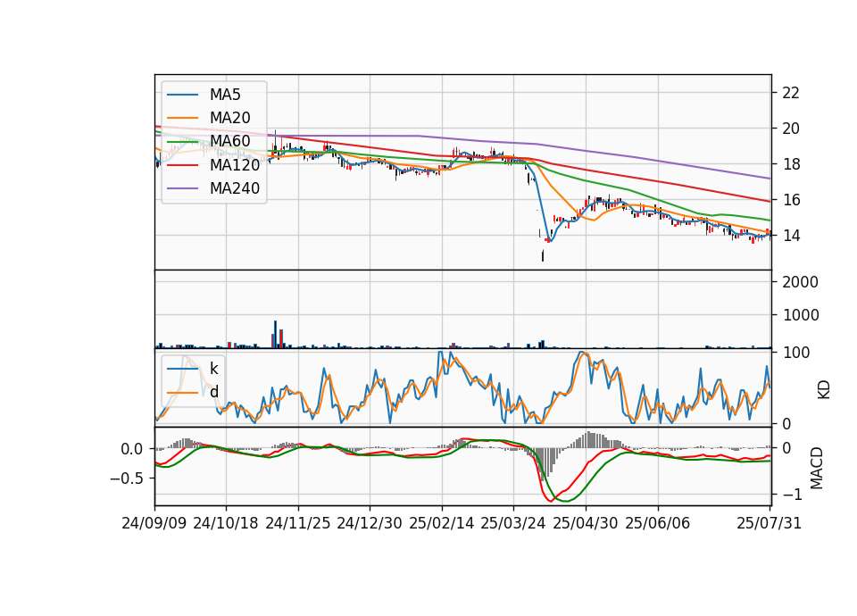
Task: Click the 25/04/30 date axis label
Action: click(x=586, y=523)
